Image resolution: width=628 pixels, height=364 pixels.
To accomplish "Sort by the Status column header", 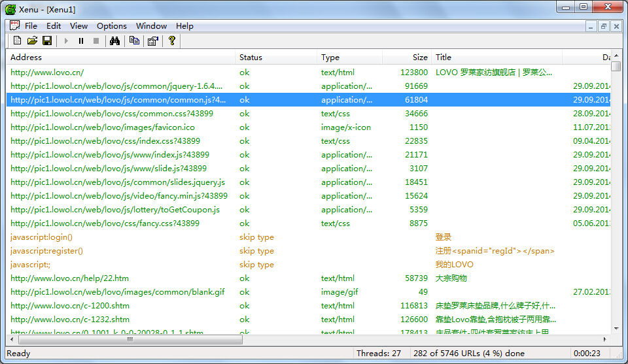I will click(x=276, y=58).
